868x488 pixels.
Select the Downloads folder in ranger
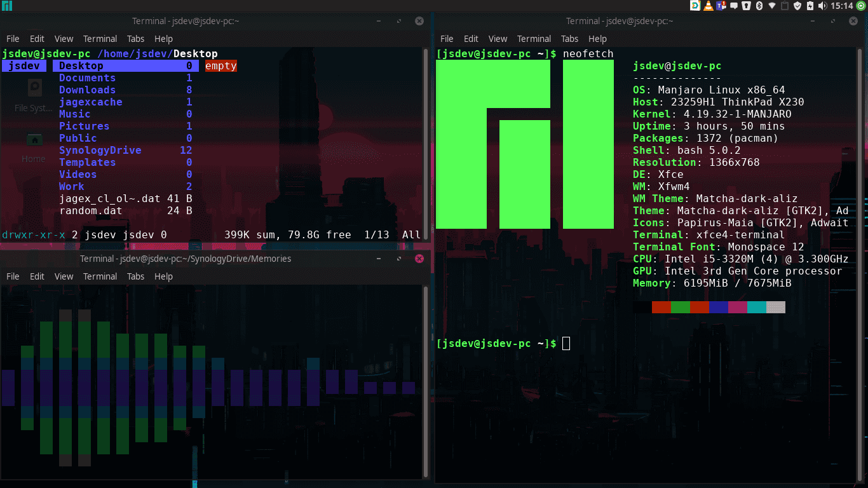pos(87,90)
